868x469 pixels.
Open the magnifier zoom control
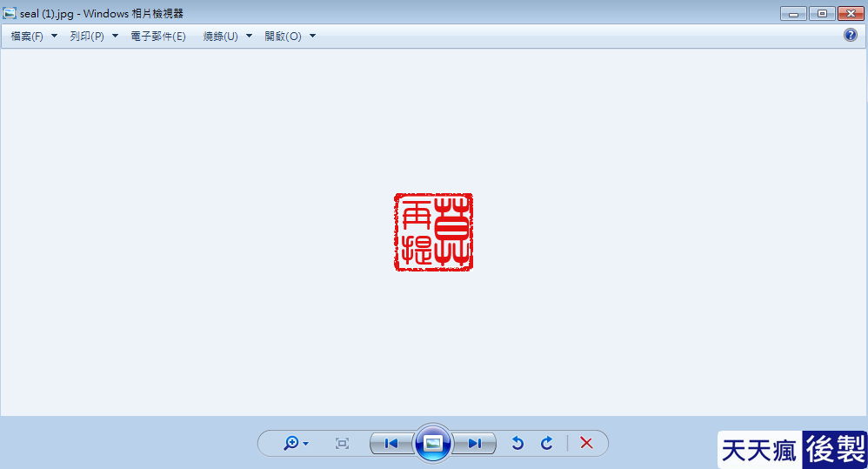(291, 443)
